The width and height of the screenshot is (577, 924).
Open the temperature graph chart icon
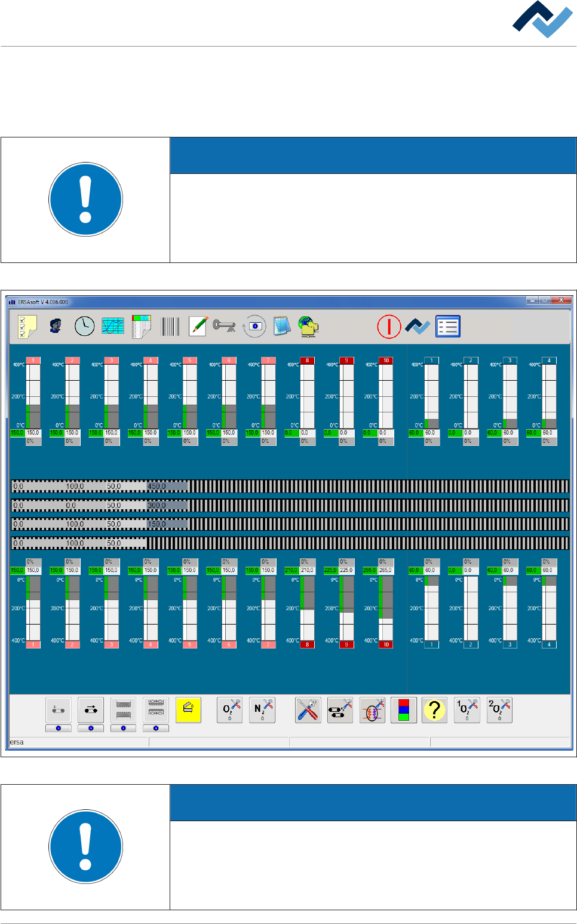tap(112, 326)
